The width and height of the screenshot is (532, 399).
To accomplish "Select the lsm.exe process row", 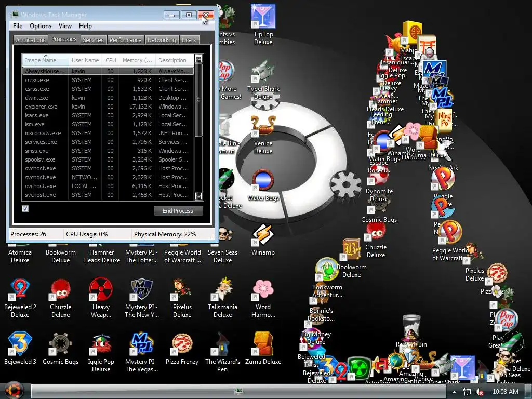I will pos(108,124).
